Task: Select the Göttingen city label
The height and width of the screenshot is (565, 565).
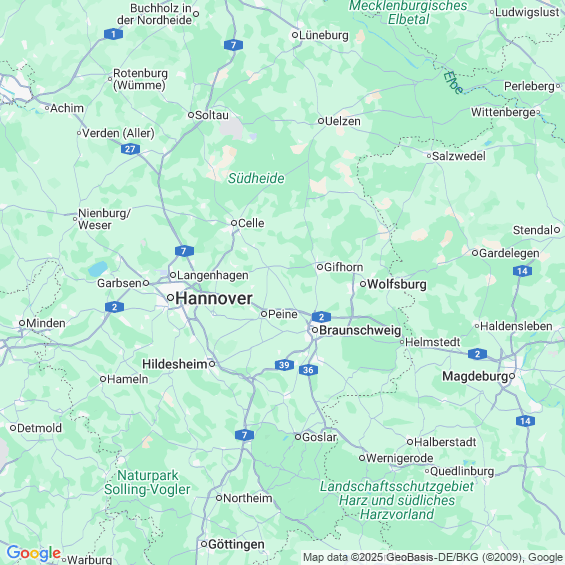Action: click(236, 544)
